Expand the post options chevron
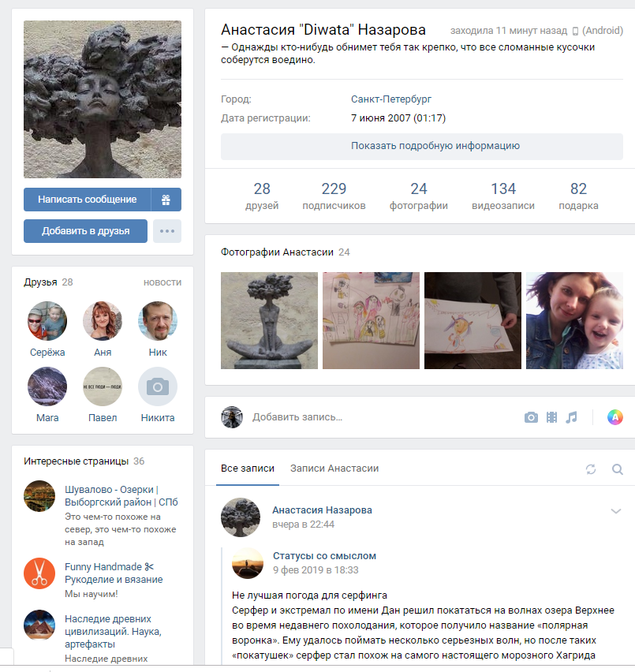Viewport: 635px width, 672px height. coord(616,511)
